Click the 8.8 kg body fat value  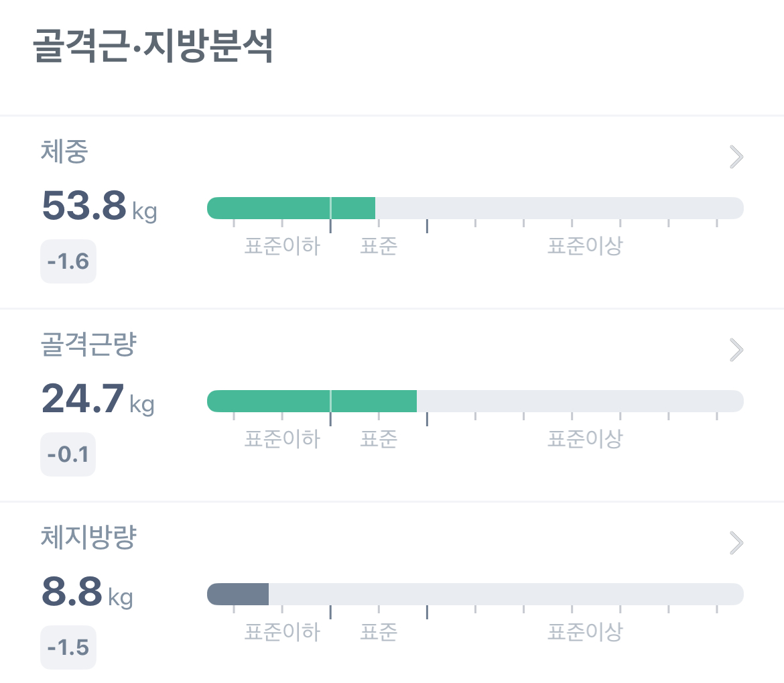click(88, 592)
